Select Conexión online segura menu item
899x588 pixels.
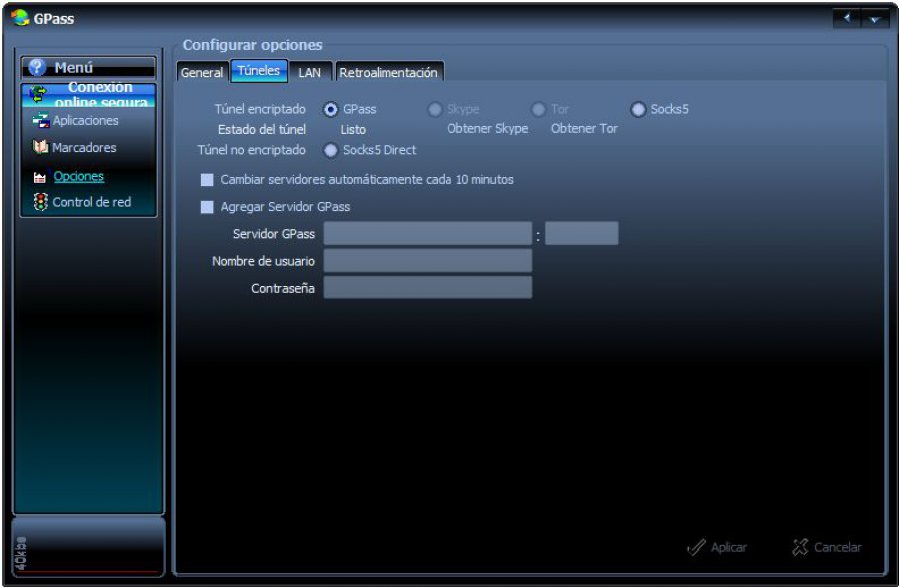coord(89,95)
